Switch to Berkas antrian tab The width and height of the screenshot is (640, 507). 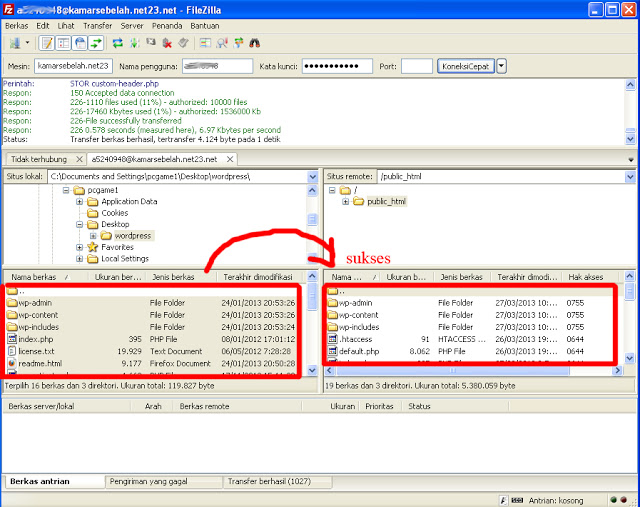point(53,482)
